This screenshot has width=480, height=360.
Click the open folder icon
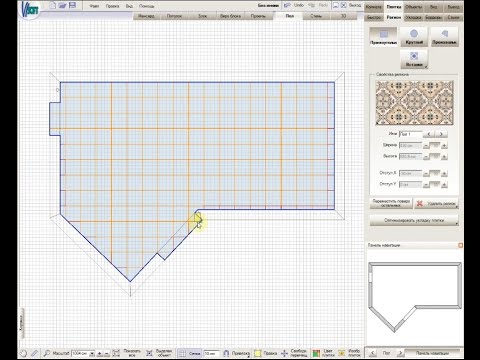(62, 5)
